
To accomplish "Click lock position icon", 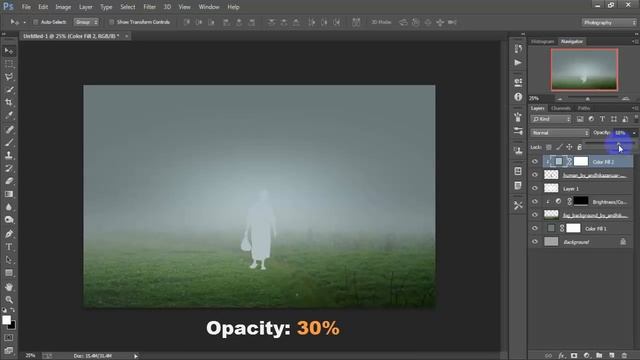I will click(x=569, y=147).
